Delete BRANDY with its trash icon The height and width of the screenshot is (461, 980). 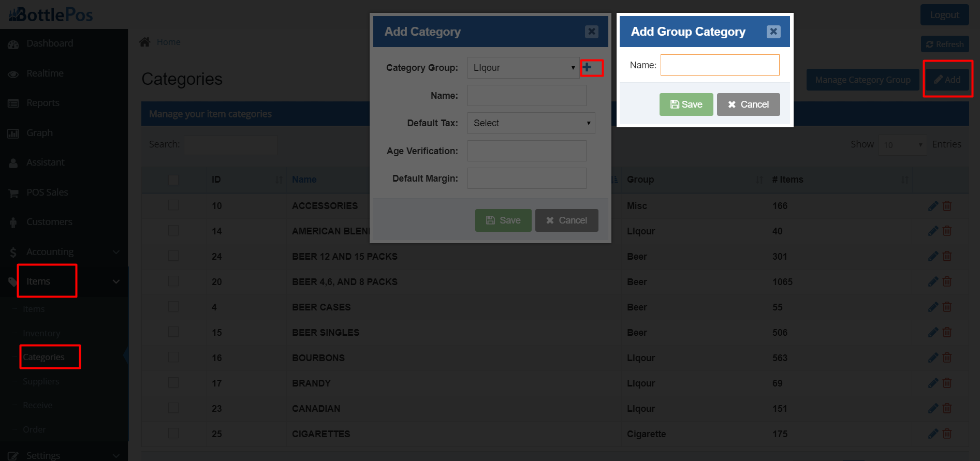coord(947,383)
